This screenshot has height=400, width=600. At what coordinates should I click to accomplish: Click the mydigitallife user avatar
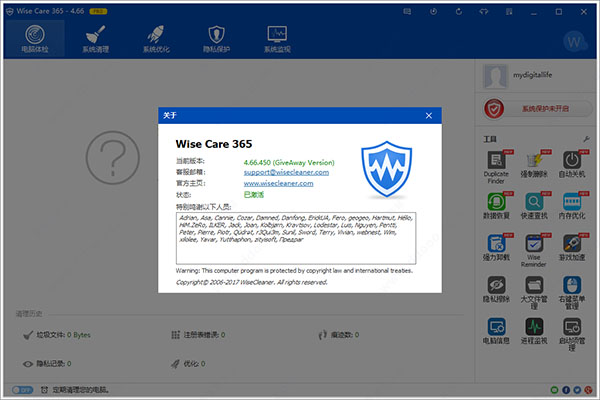click(495, 76)
